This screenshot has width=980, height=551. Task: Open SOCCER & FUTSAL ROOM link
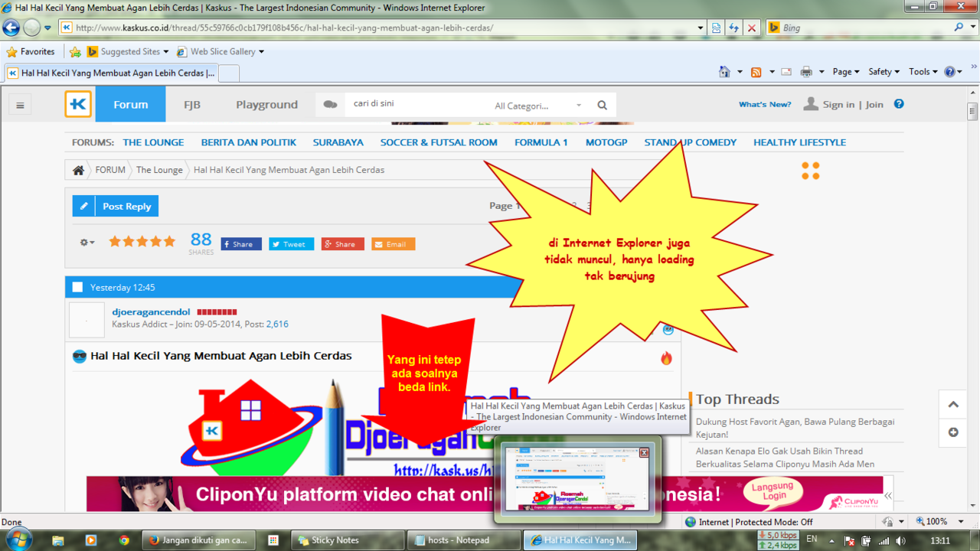click(439, 142)
